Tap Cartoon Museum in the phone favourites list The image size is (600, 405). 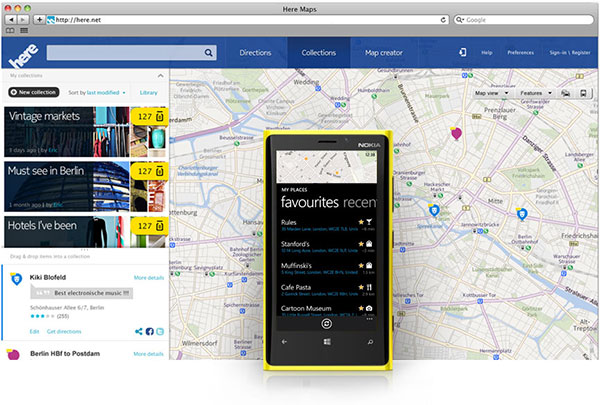(327, 310)
